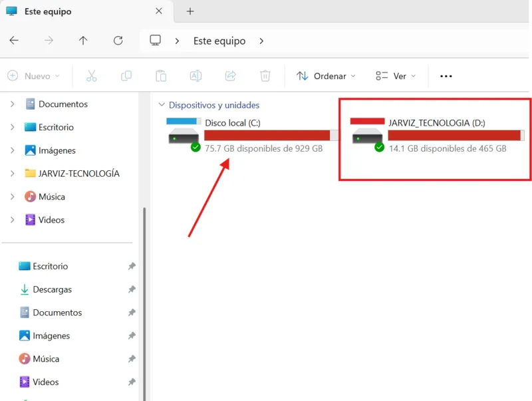The width and height of the screenshot is (532, 401).
Task: Expand breadcrumb chevron after Este equipo
Action: click(x=261, y=41)
